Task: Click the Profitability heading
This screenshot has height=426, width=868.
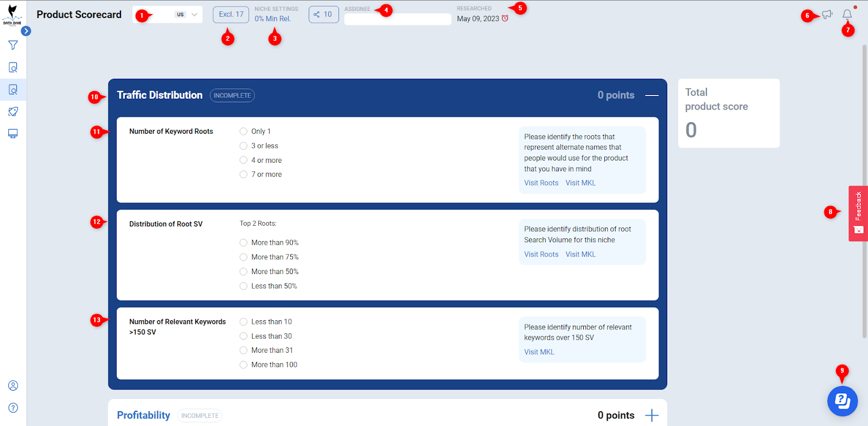Action: point(144,415)
